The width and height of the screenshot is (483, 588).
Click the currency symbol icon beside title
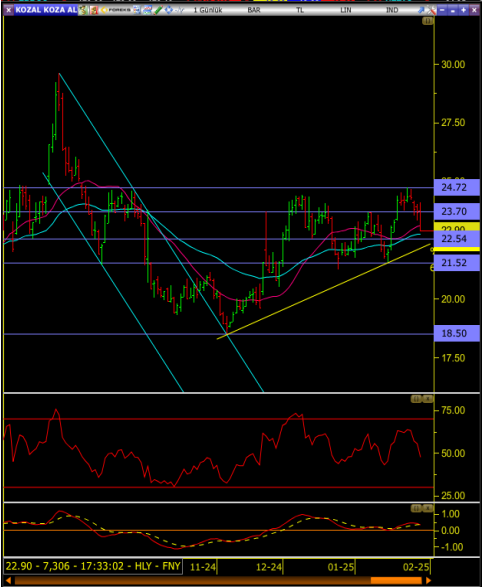(x=83, y=10)
